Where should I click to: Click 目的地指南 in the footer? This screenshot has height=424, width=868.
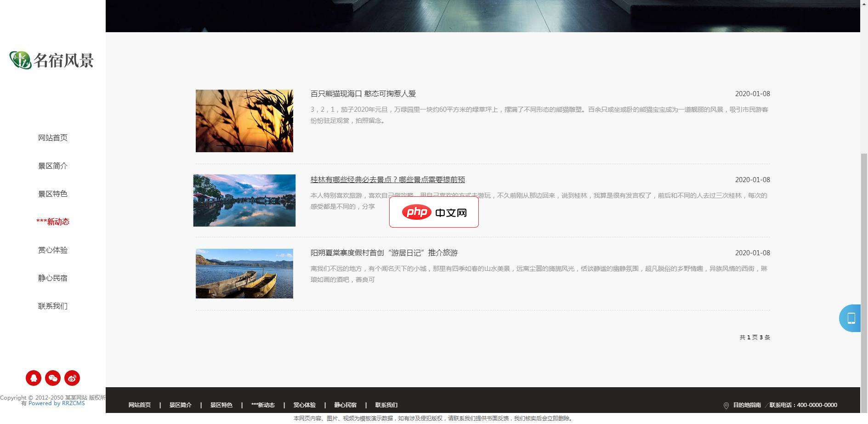click(x=747, y=405)
